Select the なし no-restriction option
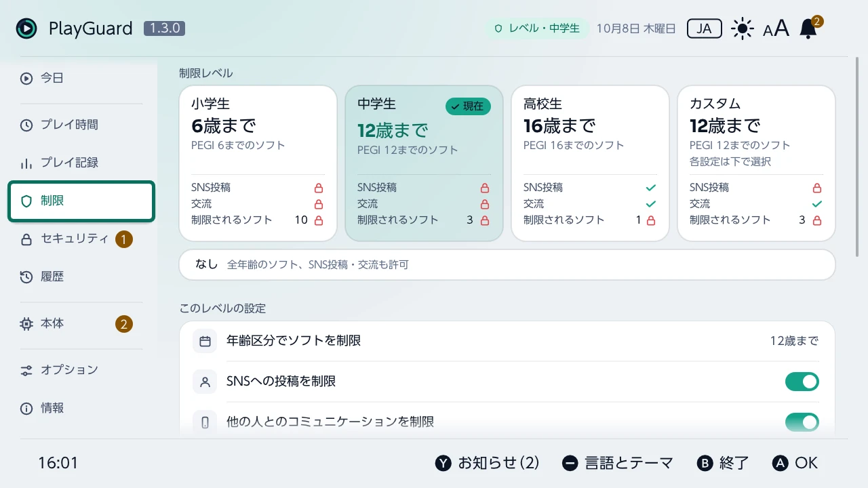The width and height of the screenshot is (868, 488). [x=507, y=264]
